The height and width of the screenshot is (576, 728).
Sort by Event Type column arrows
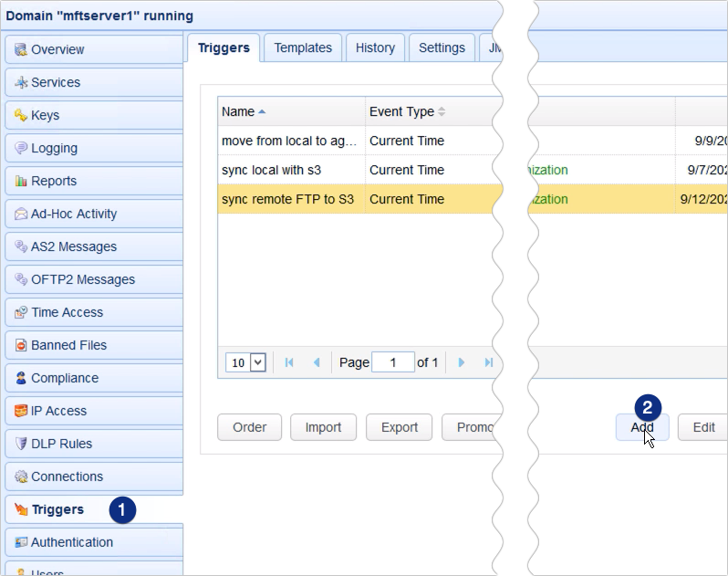(x=442, y=112)
